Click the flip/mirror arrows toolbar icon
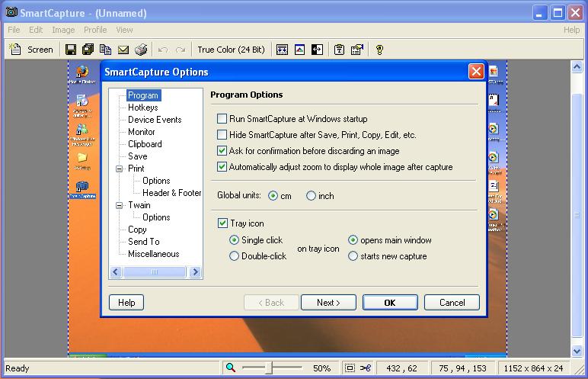588x379 pixels. tap(318, 50)
